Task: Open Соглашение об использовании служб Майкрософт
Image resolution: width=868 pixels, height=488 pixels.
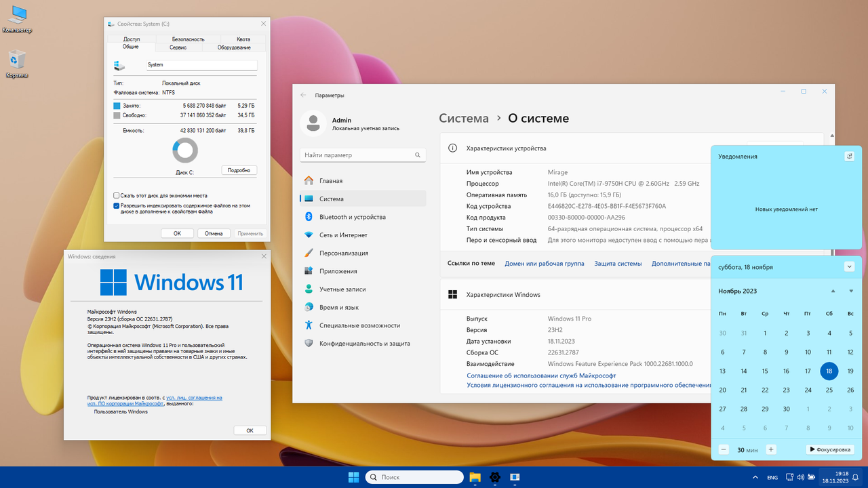Action: [541, 375]
